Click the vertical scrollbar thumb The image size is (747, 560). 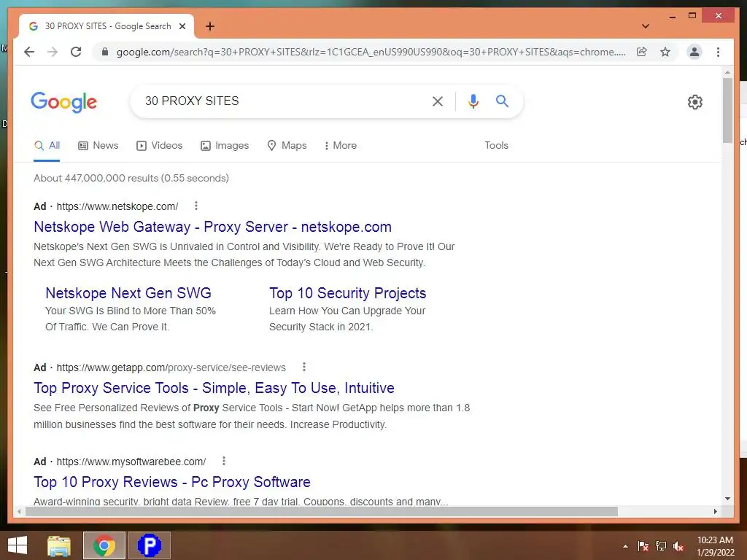coord(727,111)
